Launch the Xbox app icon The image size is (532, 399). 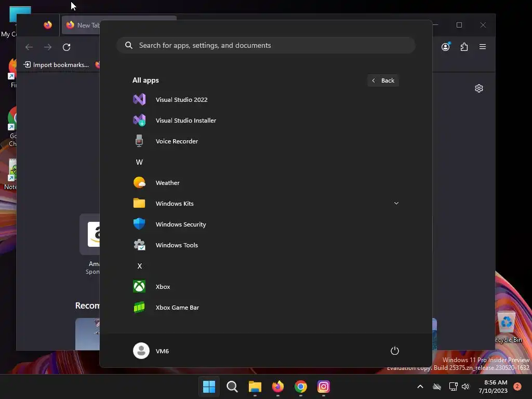[139, 286]
